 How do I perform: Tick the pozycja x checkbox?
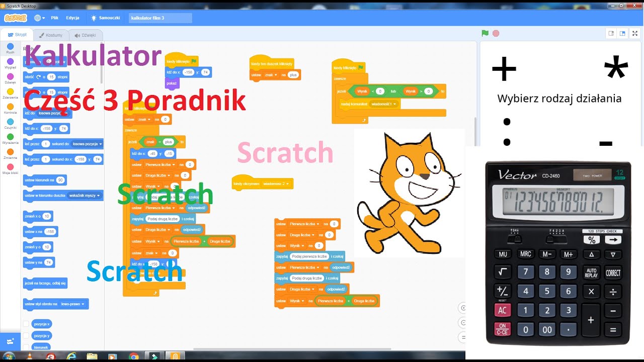pyautogui.click(x=26, y=324)
